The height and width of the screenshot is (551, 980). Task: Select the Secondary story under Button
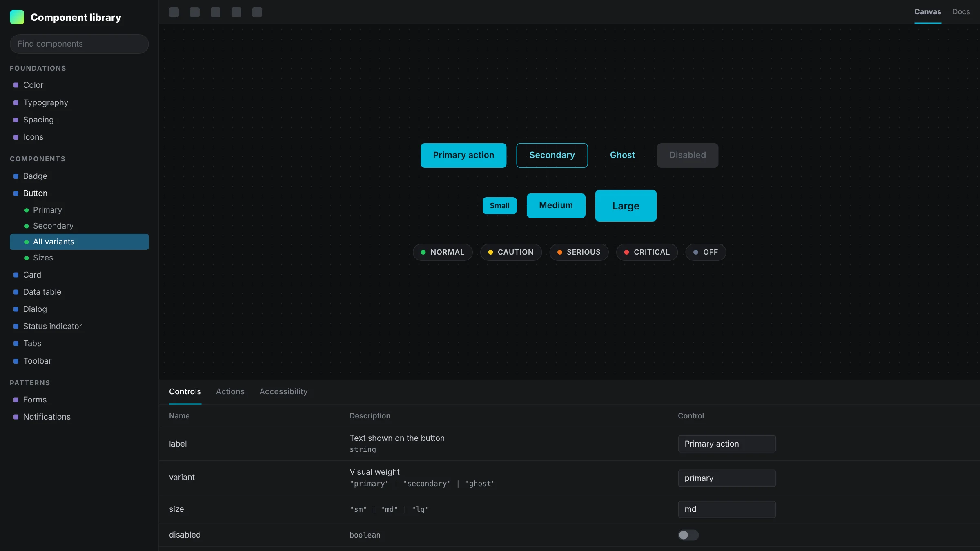(79, 226)
